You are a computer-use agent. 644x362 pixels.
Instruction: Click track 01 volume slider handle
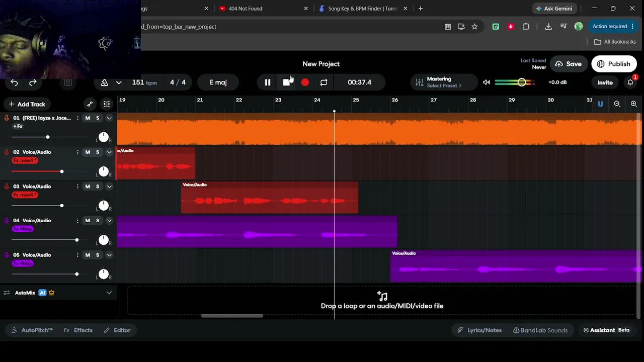click(x=48, y=137)
